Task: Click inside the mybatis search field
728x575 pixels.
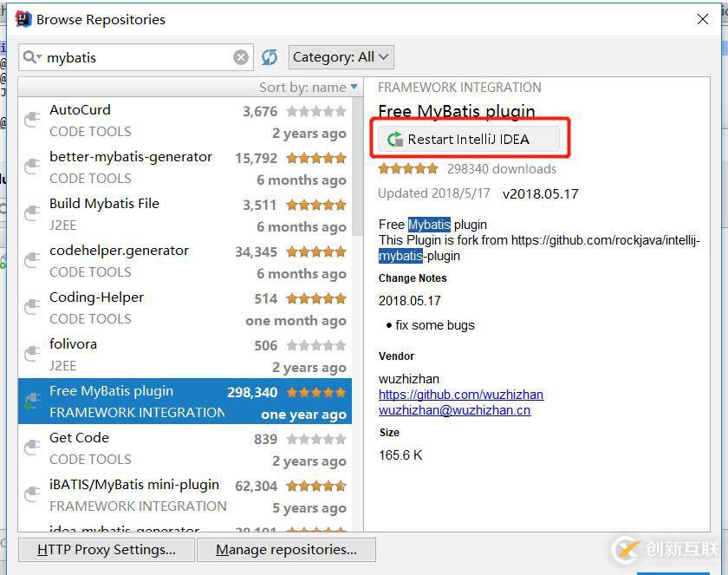Action: click(135, 57)
